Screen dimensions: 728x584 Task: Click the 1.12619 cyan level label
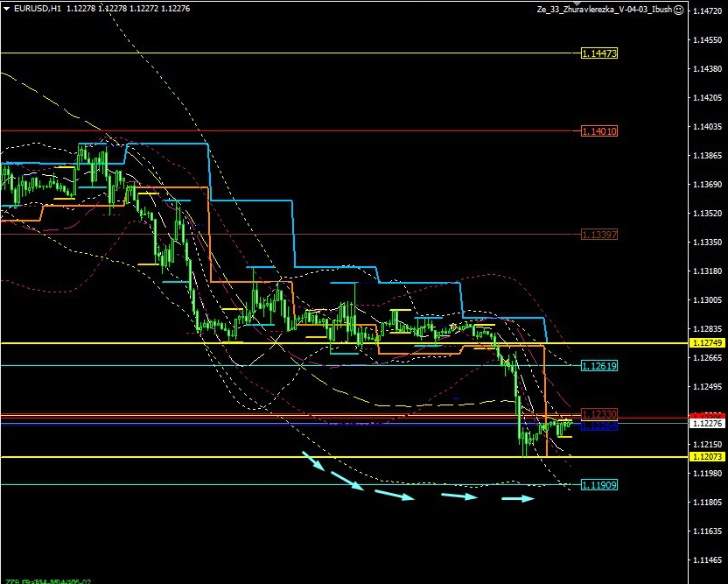(599, 366)
